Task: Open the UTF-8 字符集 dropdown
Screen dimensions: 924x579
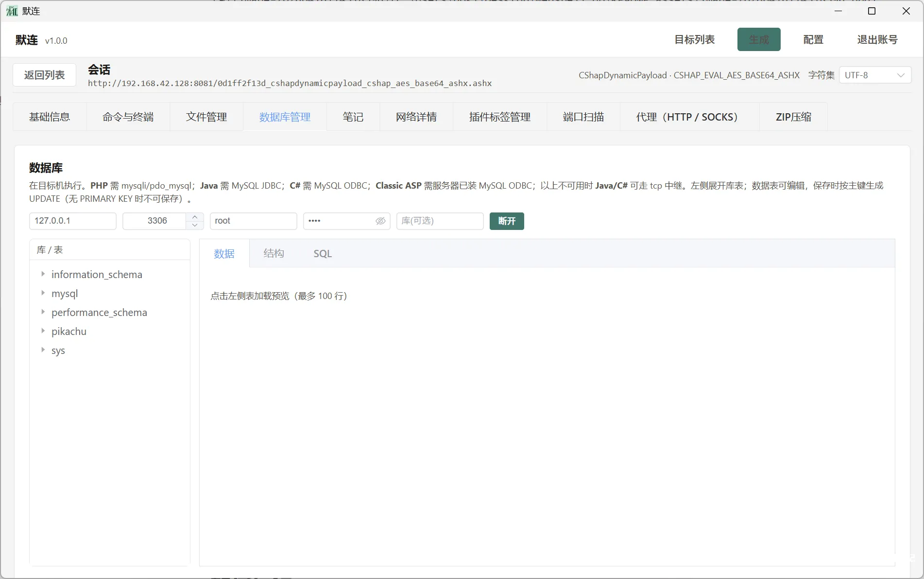Action: 874,75
